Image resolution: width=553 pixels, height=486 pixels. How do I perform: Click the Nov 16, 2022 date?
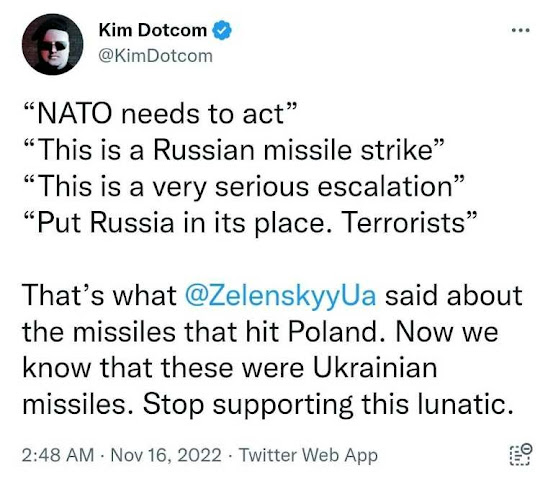click(x=166, y=455)
